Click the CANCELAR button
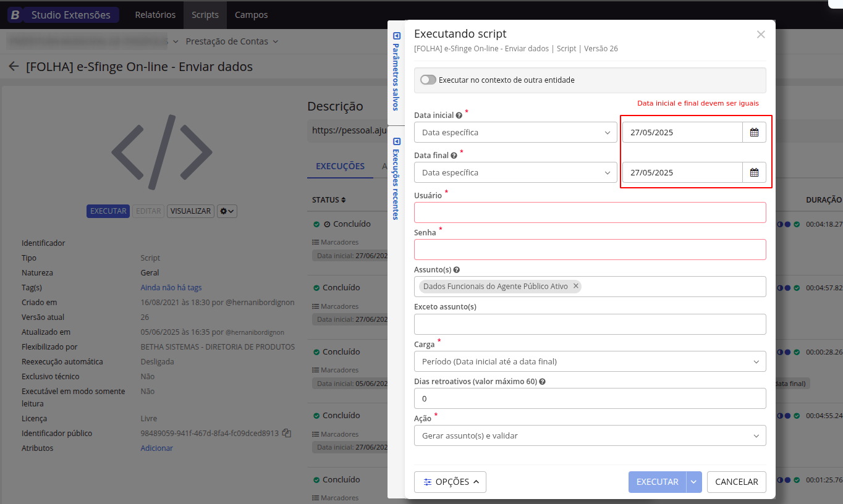The image size is (843, 504). click(x=737, y=482)
